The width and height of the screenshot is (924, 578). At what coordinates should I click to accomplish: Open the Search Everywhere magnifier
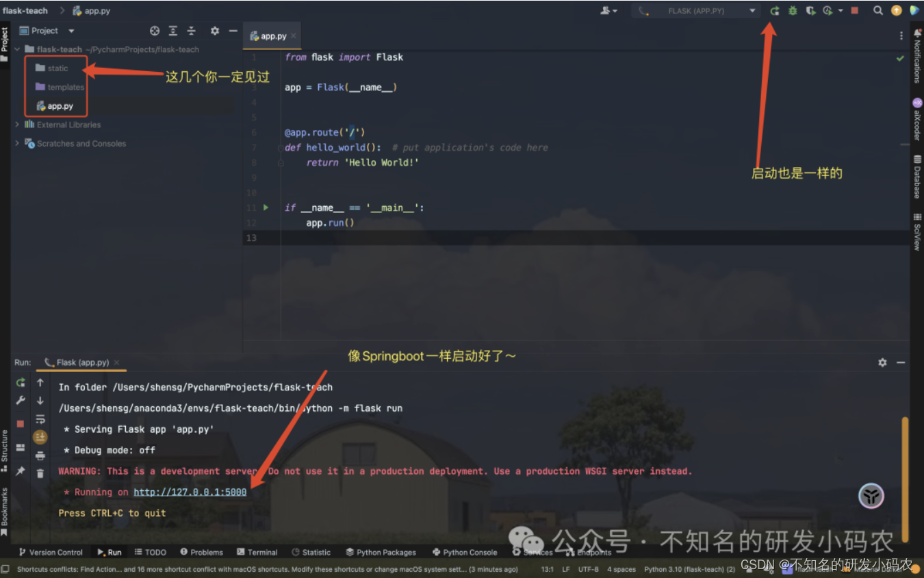[x=878, y=10]
